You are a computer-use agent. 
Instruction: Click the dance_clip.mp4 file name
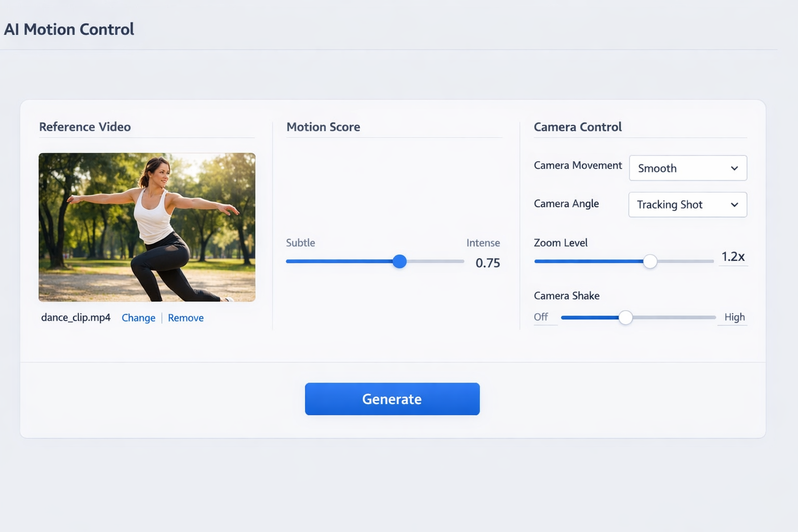point(76,317)
